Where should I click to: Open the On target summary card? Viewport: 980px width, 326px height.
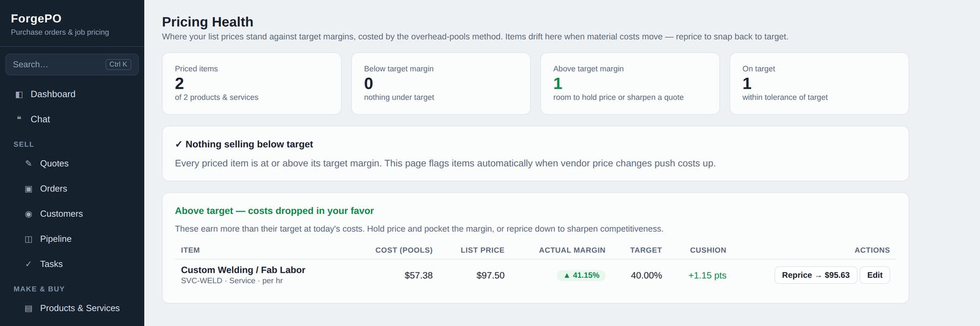click(820, 83)
